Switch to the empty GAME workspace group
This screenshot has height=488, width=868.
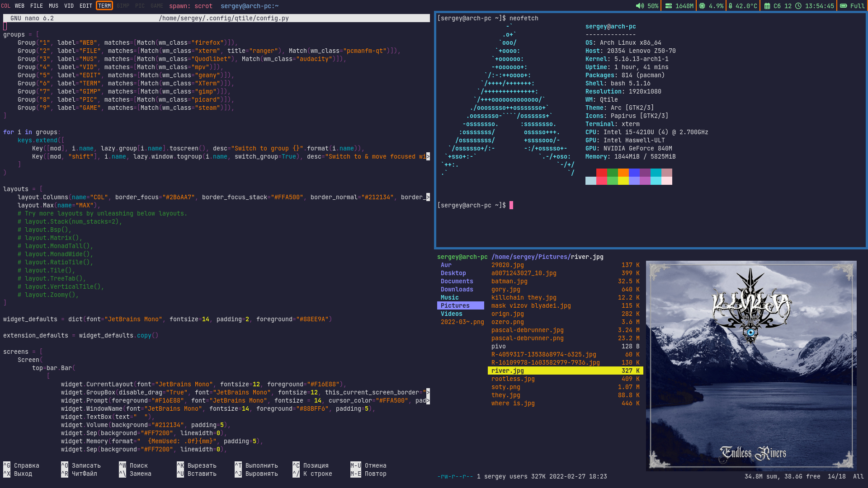[157, 6]
